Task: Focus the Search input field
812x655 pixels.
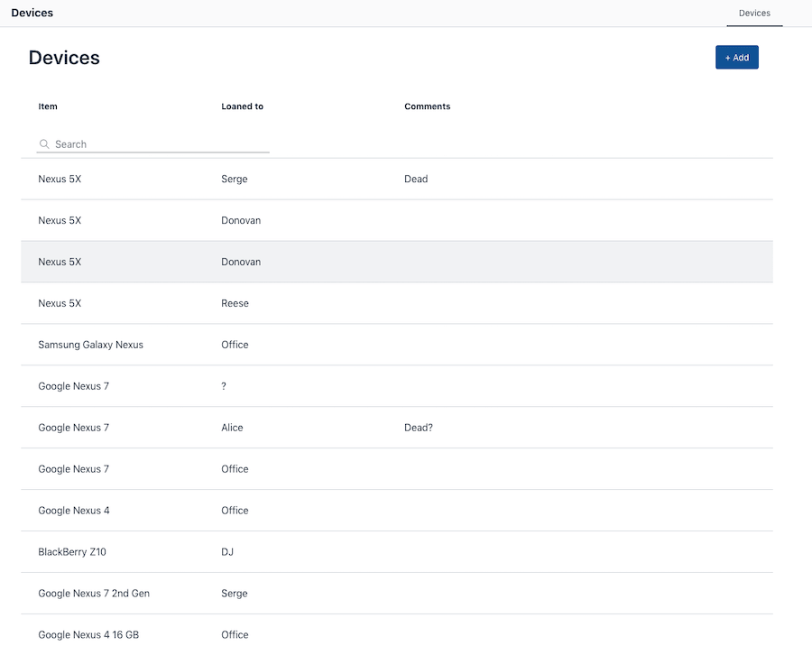Action: pos(152,144)
